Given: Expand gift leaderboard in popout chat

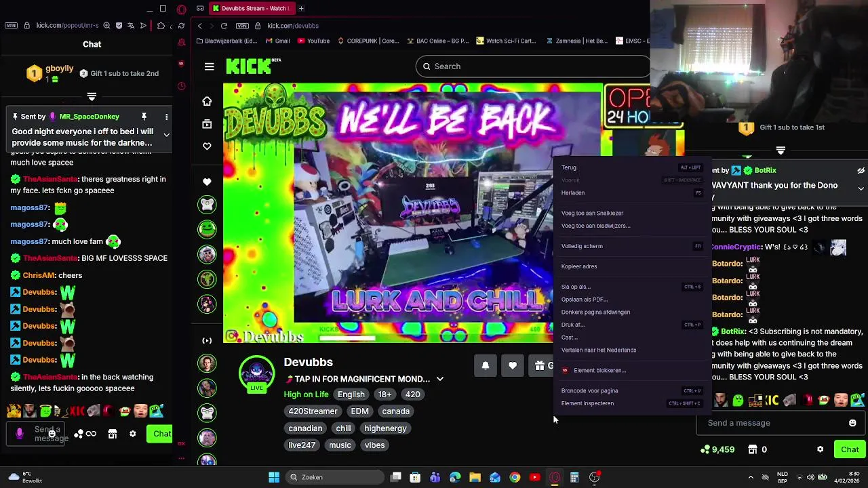Looking at the screenshot, I should pyautogui.click(x=92, y=97).
